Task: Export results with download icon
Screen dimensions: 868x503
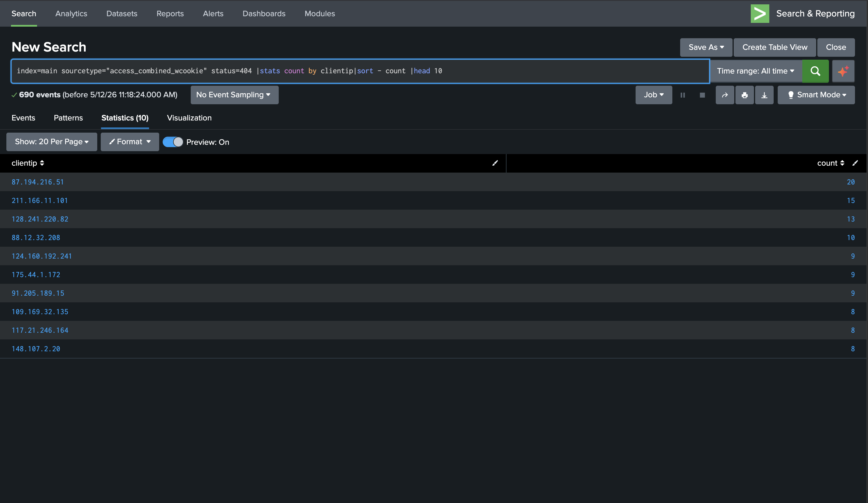Action: pos(764,95)
